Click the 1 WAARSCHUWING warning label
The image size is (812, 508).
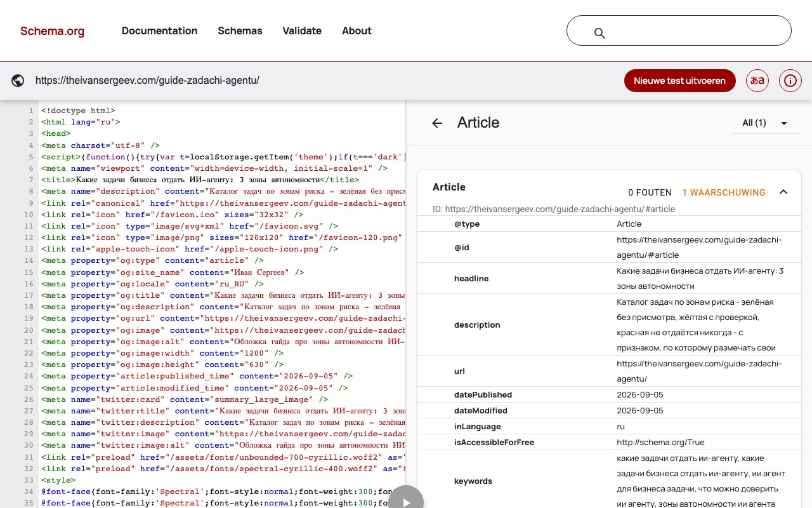[724, 192]
